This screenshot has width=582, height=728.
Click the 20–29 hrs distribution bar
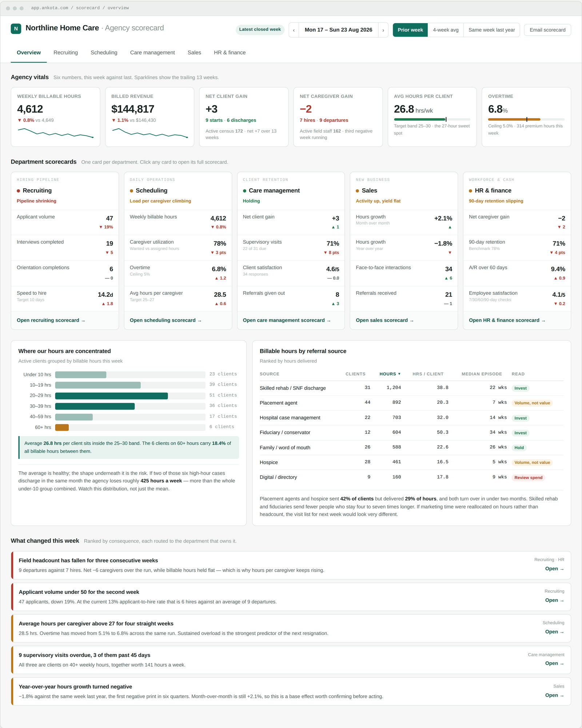tap(130, 395)
